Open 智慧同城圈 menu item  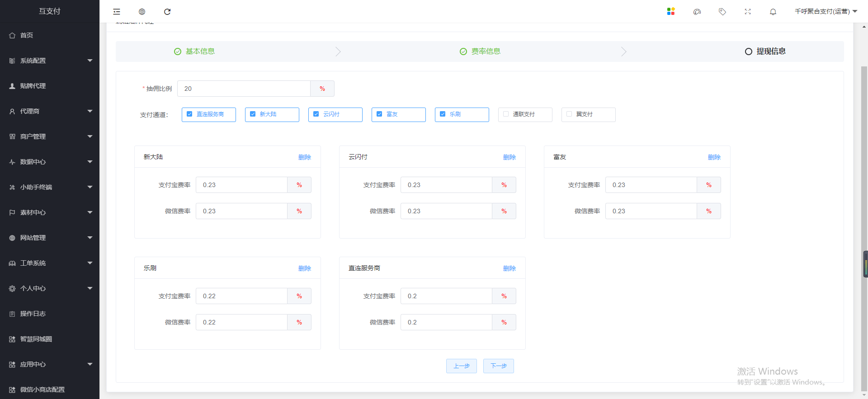coord(50,339)
